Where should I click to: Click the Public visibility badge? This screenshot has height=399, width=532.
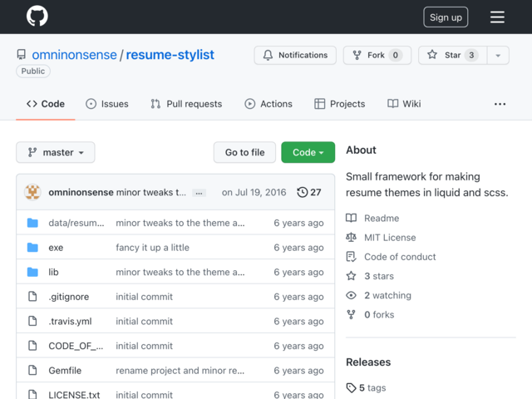pyautogui.click(x=33, y=71)
